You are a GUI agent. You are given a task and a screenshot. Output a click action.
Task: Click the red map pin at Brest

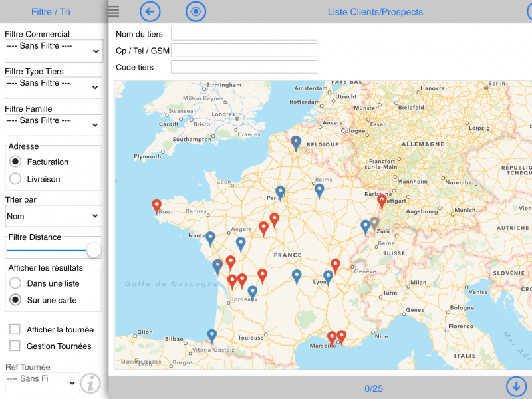tap(156, 206)
